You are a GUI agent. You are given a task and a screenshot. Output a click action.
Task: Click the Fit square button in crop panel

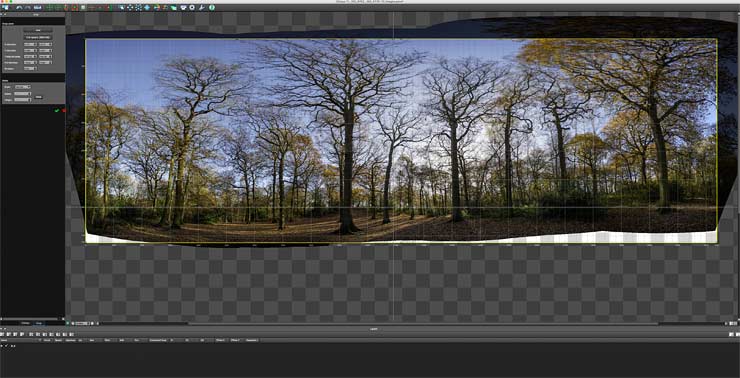point(38,37)
